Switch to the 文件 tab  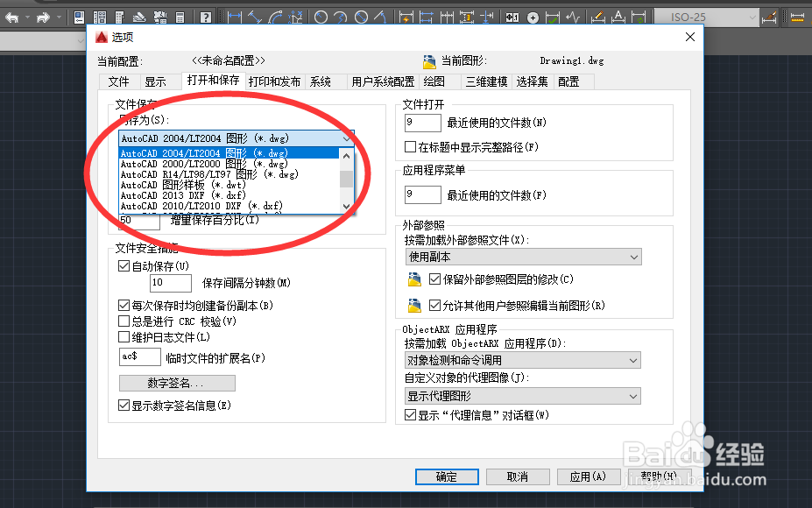coord(119,81)
